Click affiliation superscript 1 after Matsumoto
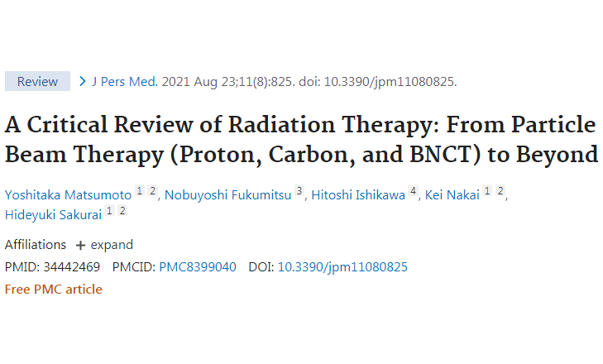The image size is (603, 364). [139, 192]
